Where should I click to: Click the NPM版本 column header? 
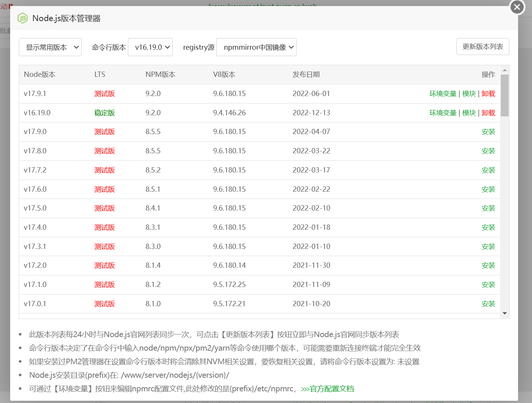[160, 75]
